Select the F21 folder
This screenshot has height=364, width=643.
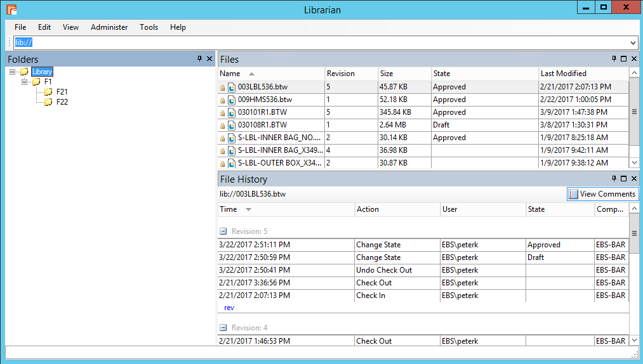[x=62, y=92]
